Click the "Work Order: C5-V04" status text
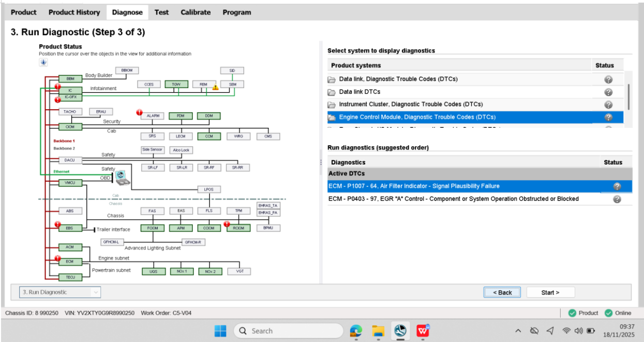644x342 pixels. pyautogui.click(x=166, y=313)
